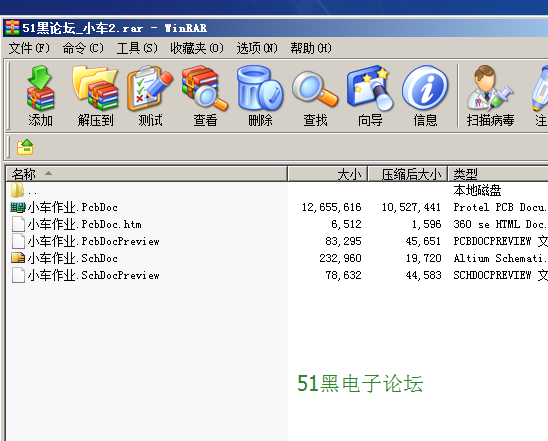
Task: Open the 查看 (View) toolbar icon
Action: [x=205, y=96]
